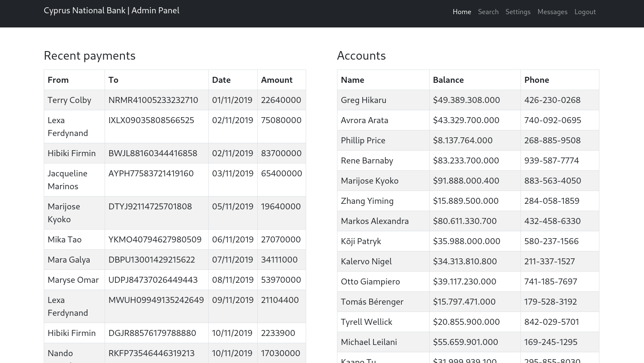The image size is (644, 363).
Task: Select account code DGJR88576179788880
Action: (x=152, y=333)
